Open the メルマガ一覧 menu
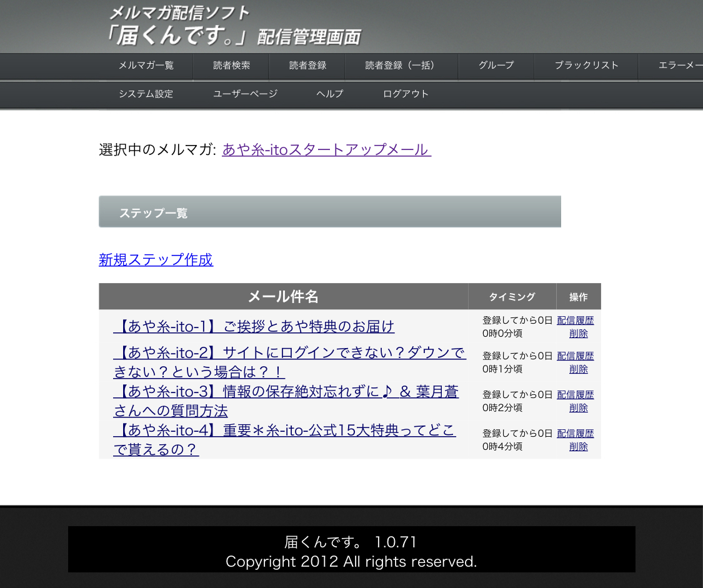The height and width of the screenshot is (588, 703). click(x=146, y=66)
